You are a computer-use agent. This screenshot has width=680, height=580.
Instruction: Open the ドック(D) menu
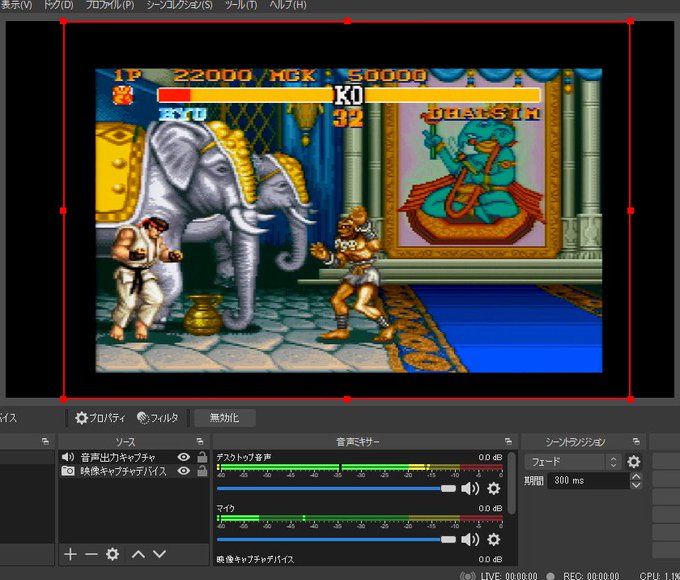58,5
